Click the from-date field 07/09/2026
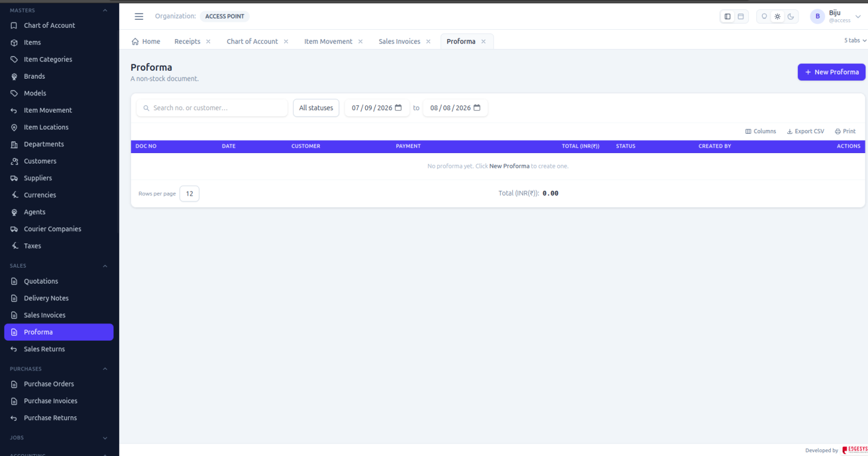 [x=377, y=108]
